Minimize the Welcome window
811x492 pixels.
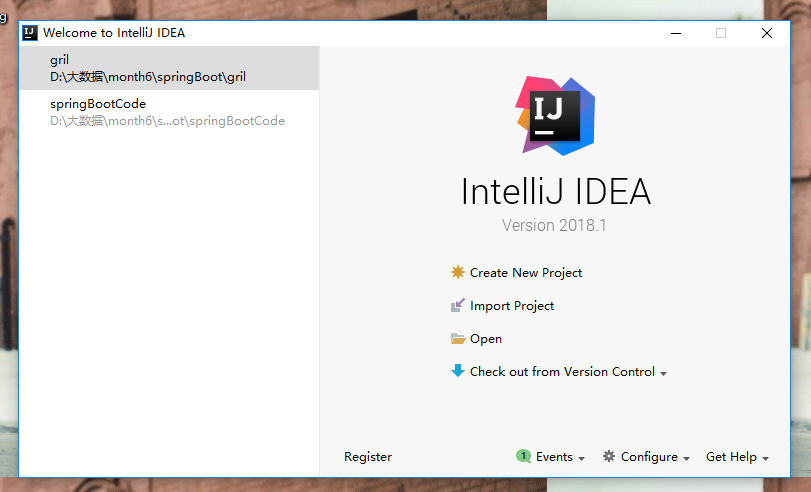[x=675, y=33]
